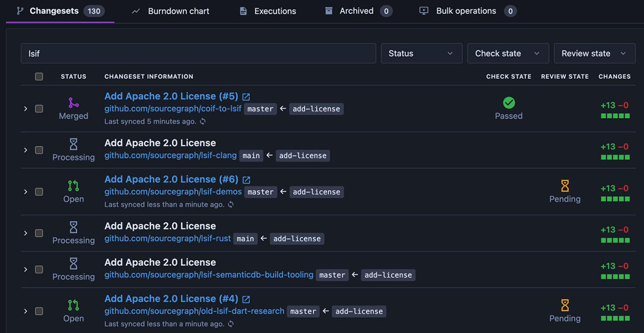Open 'Add Apache 2.0 License (#6)' link
Image resolution: width=644 pixels, height=333 pixels.
pyautogui.click(x=171, y=180)
